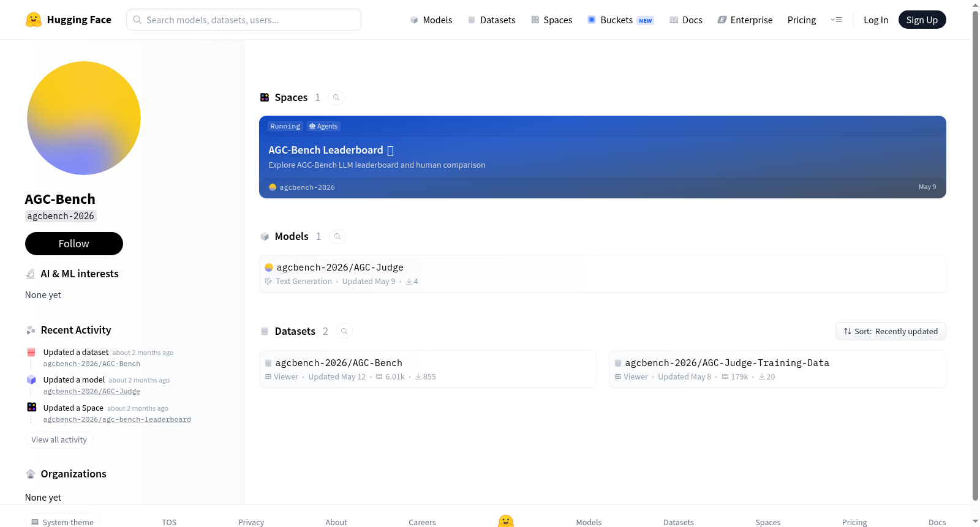Toggle the System theme selector
980x527 pixels.
62,521
